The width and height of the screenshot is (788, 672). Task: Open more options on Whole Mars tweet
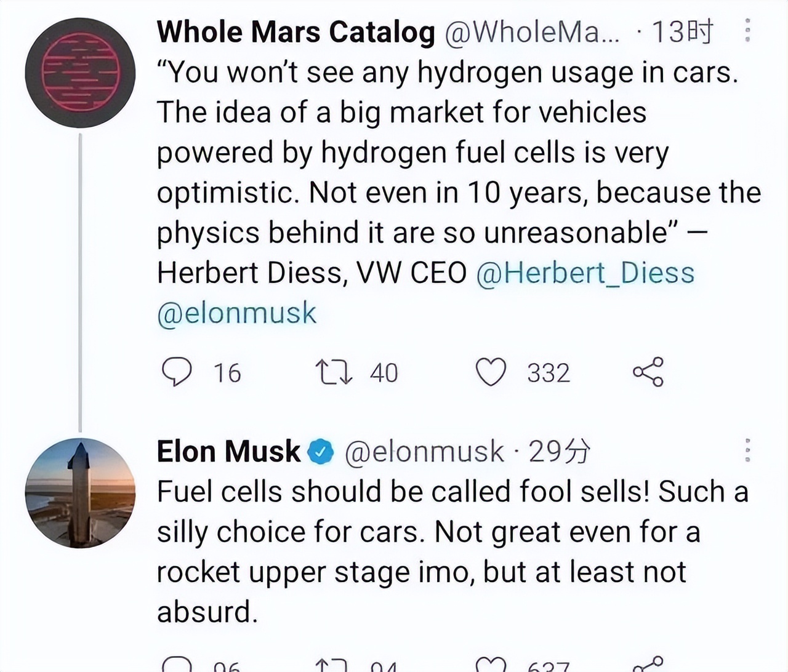click(x=747, y=30)
